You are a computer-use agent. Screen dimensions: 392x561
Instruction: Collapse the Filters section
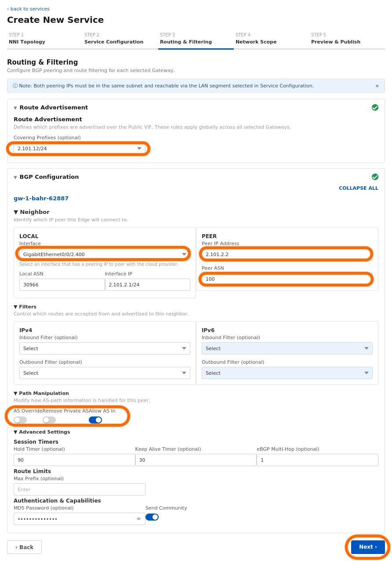(15, 307)
